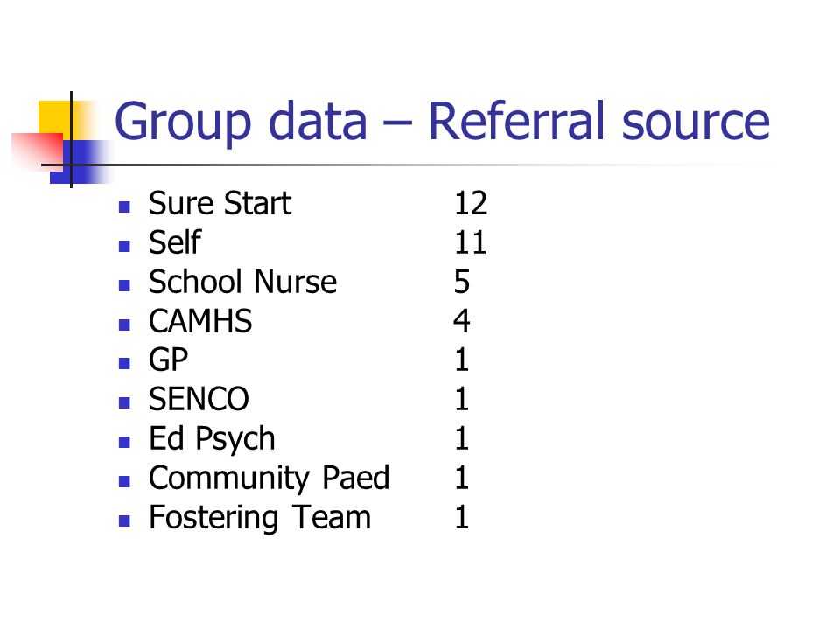Click the blue bullet marker before Sure Start
Image resolution: width=840 pixels, height=630 pixels.
tap(124, 206)
